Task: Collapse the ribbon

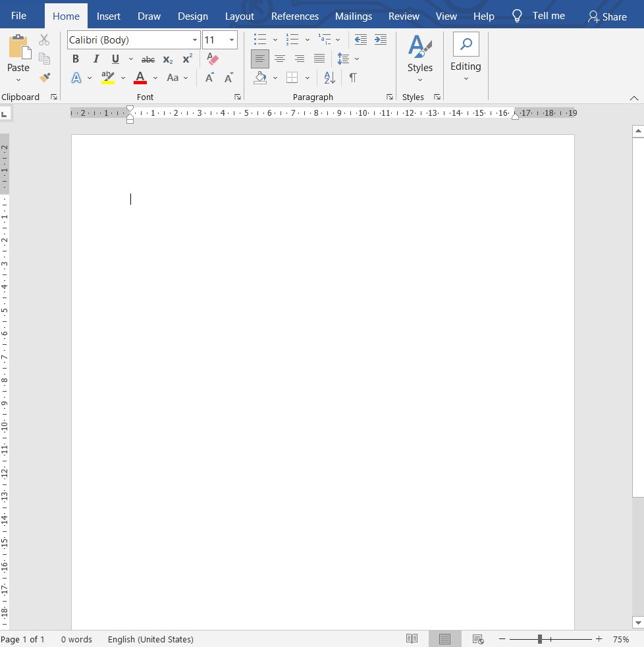Action: 634,98
